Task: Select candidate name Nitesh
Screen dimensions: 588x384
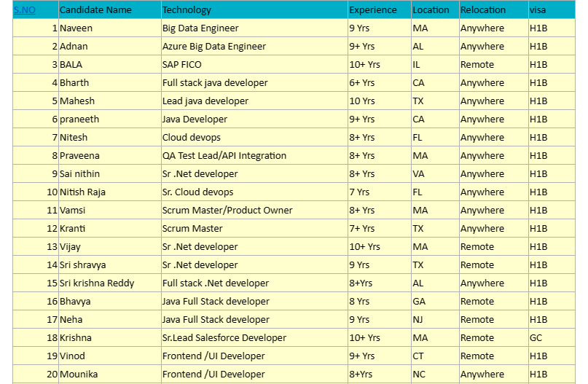Action: click(x=74, y=138)
